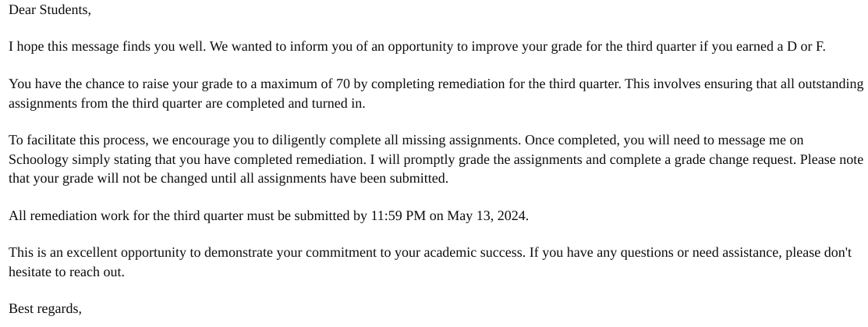The height and width of the screenshot is (327, 868).
Task: Click the deadline 'May 13, 2024'
Action: point(486,215)
